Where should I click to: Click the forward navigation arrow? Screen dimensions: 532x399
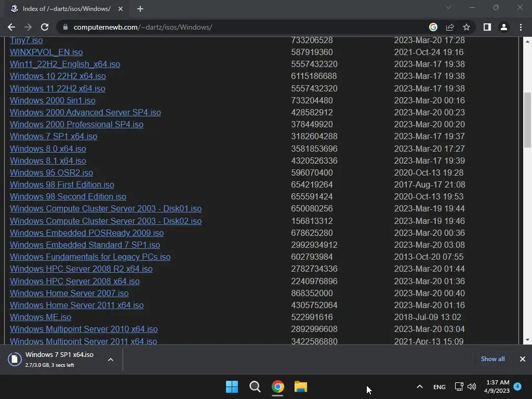coord(28,27)
